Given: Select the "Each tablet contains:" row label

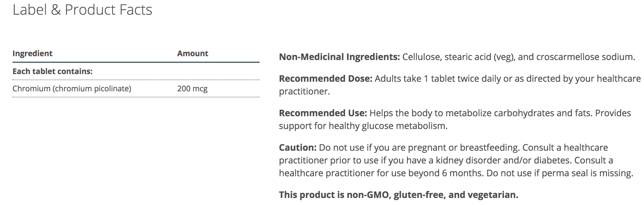Looking at the screenshot, I should (x=52, y=71).
